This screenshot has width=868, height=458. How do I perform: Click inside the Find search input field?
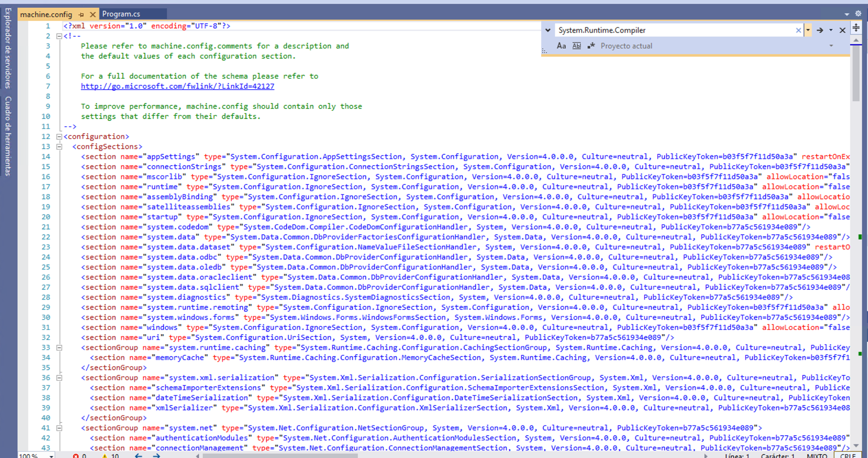[x=660, y=30]
